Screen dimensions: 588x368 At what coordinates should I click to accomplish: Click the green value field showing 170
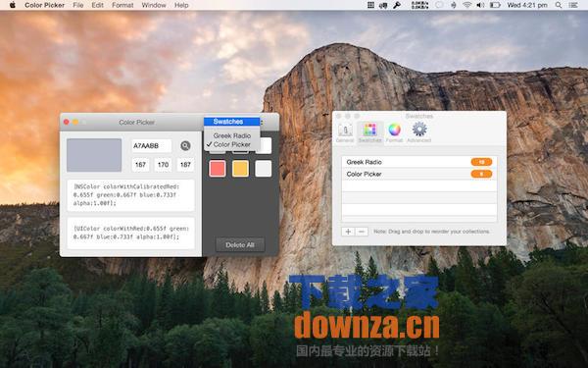point(163,165)
